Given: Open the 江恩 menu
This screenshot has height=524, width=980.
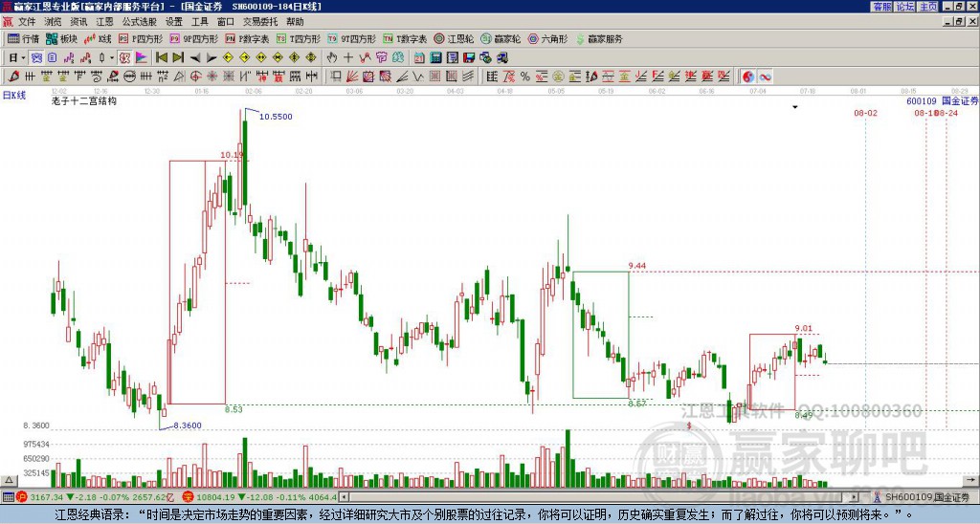Looking at the screenshot, I should tap(104, 22).
